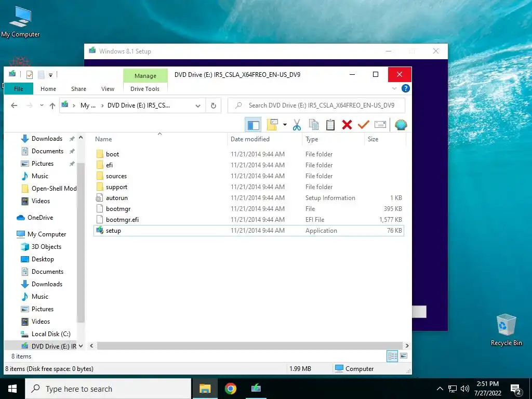Click the Copy toolbar icon
The image size is (532, 399).
point(313,125)
